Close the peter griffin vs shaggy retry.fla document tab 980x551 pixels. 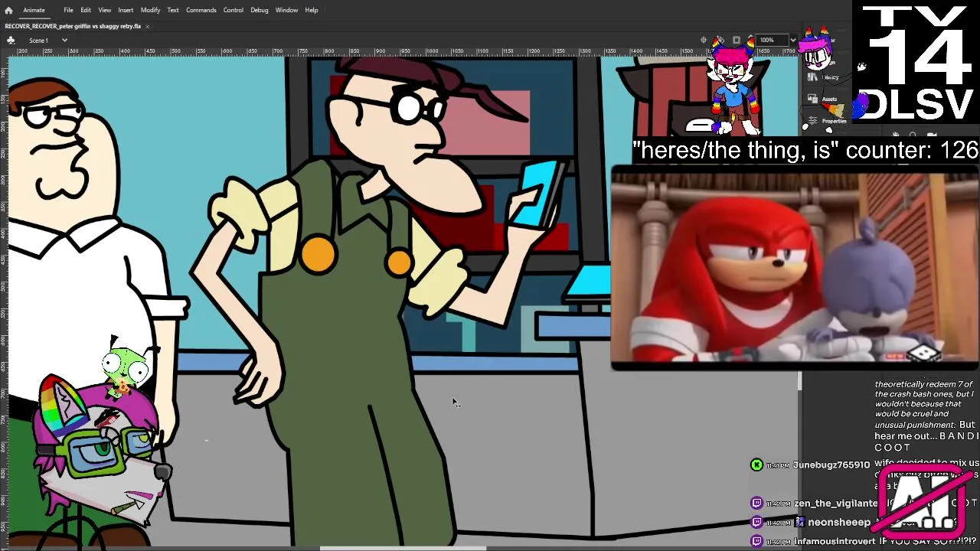pyautogui.click(x=147, y=26)
